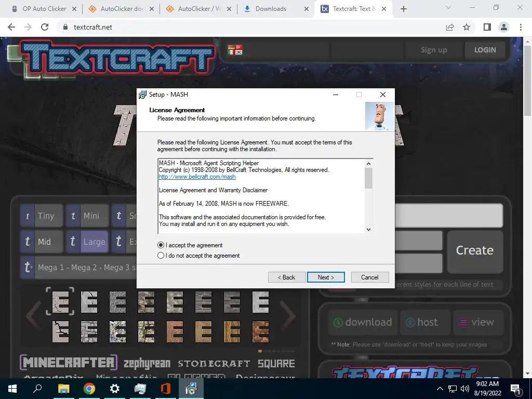Show hidden tray icons chevron

(x=440, y=389)
